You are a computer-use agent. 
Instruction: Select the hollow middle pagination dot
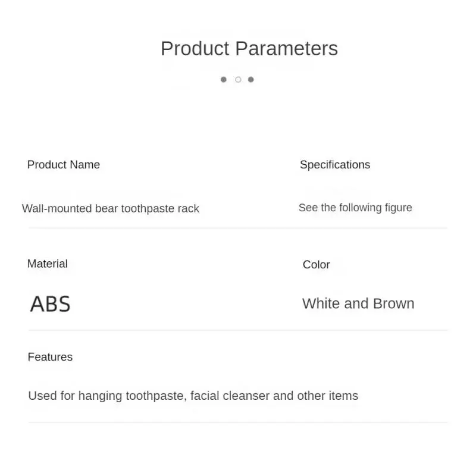click(238, 79)
